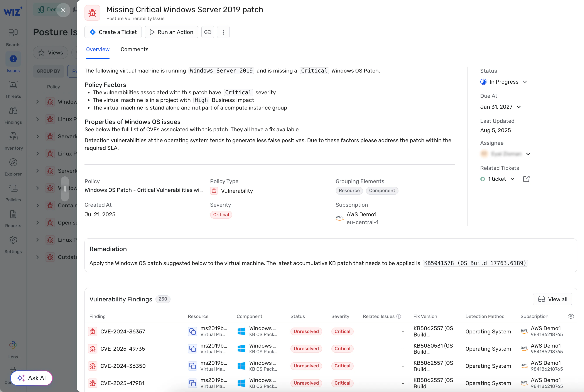Click the Fix Version column header
This screenshot has width=584, height=392.
(425, 316)
